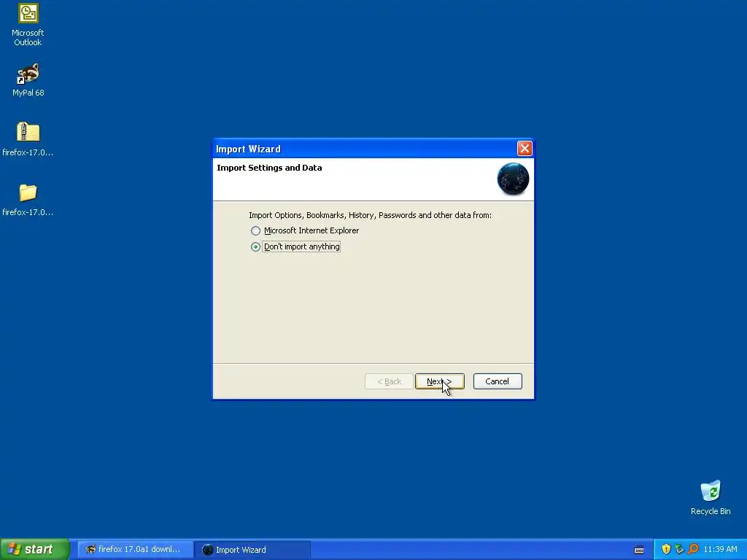747x560 pixels.
Task: Select the MyPal 68 desktop shortcut
Action: pos(28,79)
